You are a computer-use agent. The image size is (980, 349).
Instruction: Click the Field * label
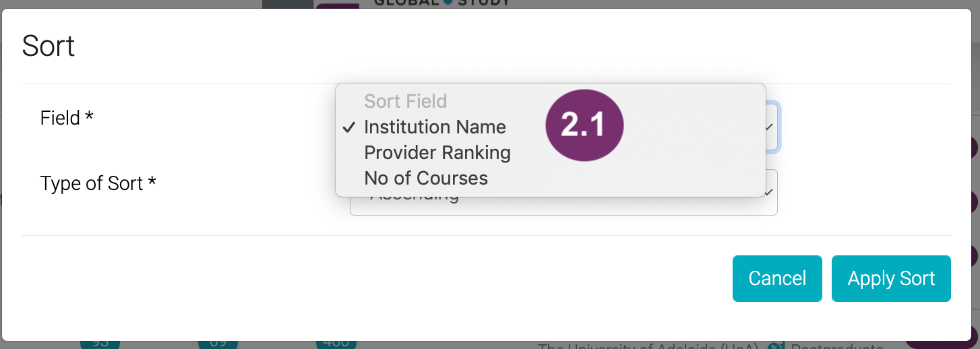(67, 119)
